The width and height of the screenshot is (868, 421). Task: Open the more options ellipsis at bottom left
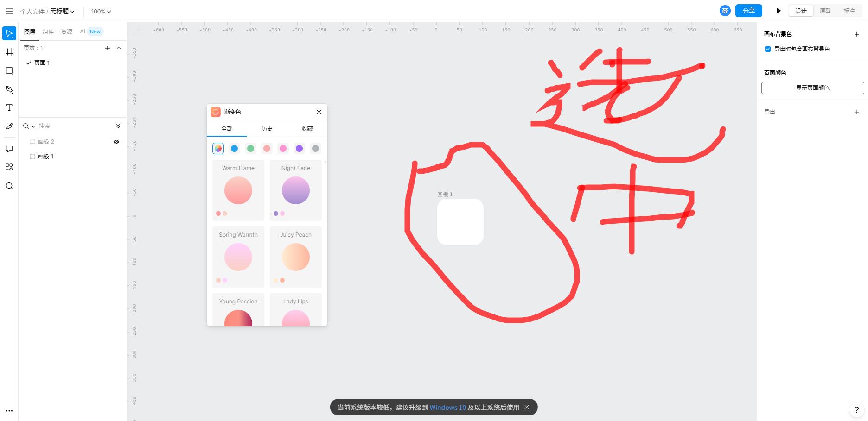pyautogui.click(x=9, y=411)
